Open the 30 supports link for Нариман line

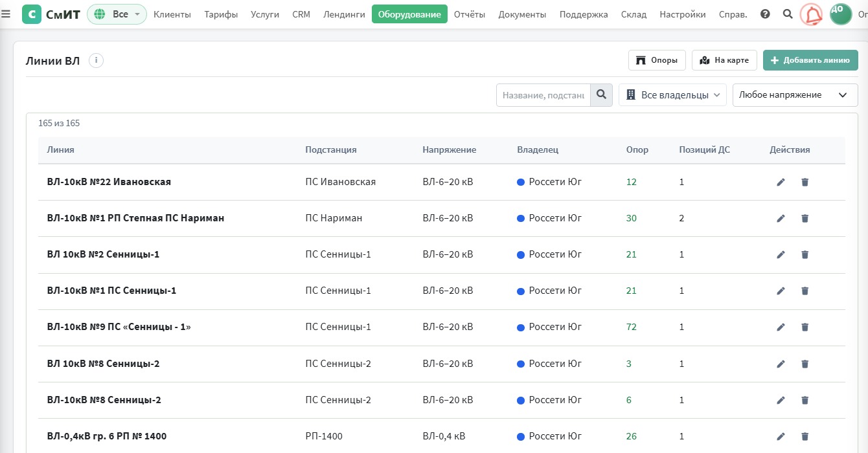coord(632,219)
